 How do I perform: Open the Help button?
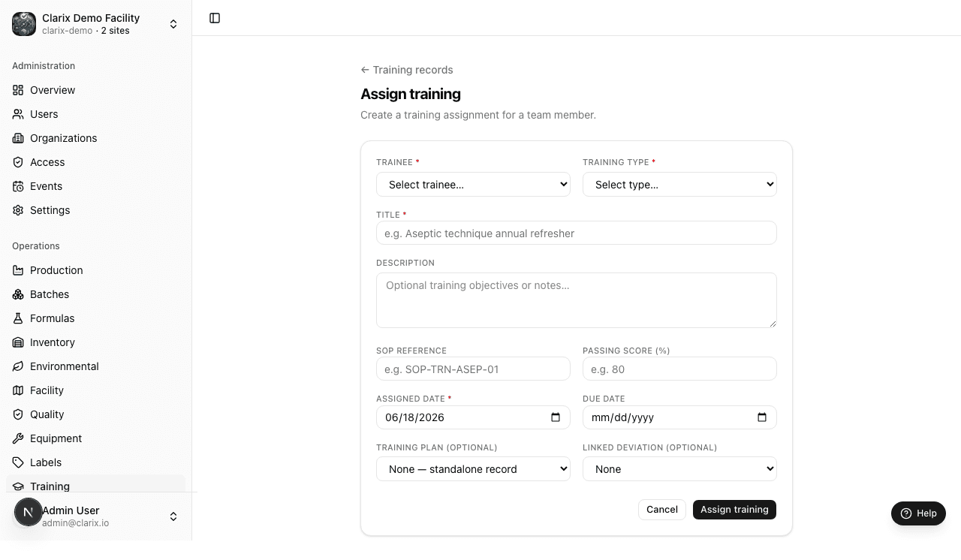[x=918, y=513]
